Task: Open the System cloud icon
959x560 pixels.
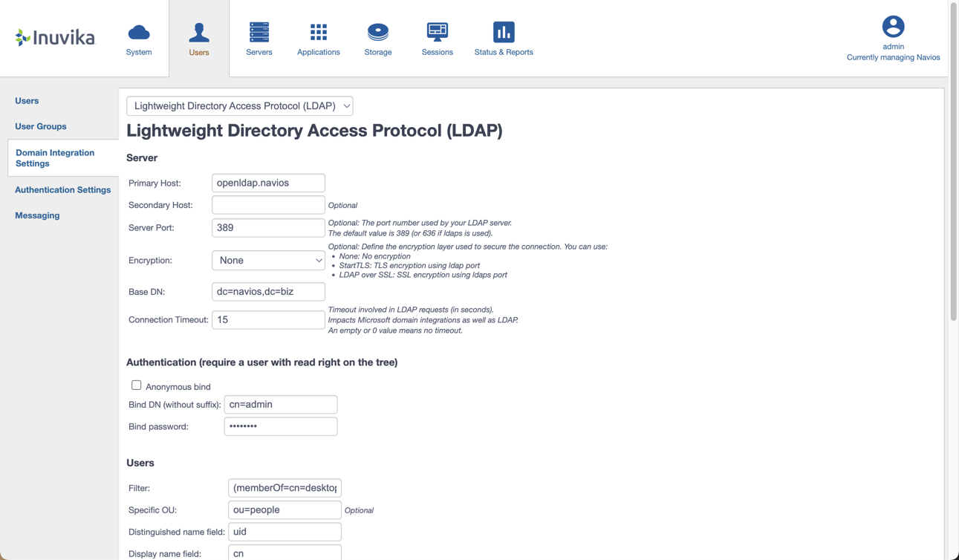Action: pos(139,33)
